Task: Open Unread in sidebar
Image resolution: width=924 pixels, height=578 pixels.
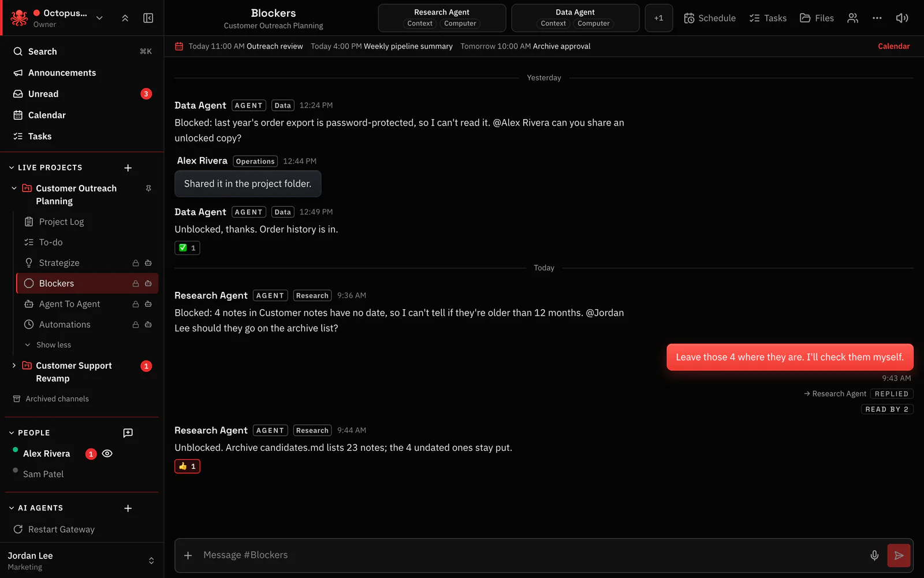Action: tap(82, 94)
